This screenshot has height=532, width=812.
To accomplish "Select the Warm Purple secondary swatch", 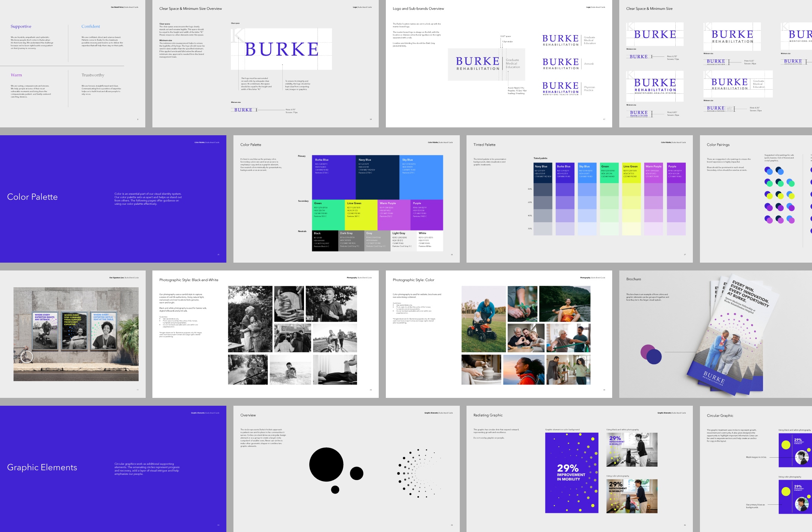I will pyautogui.click(x=394, y=215).
